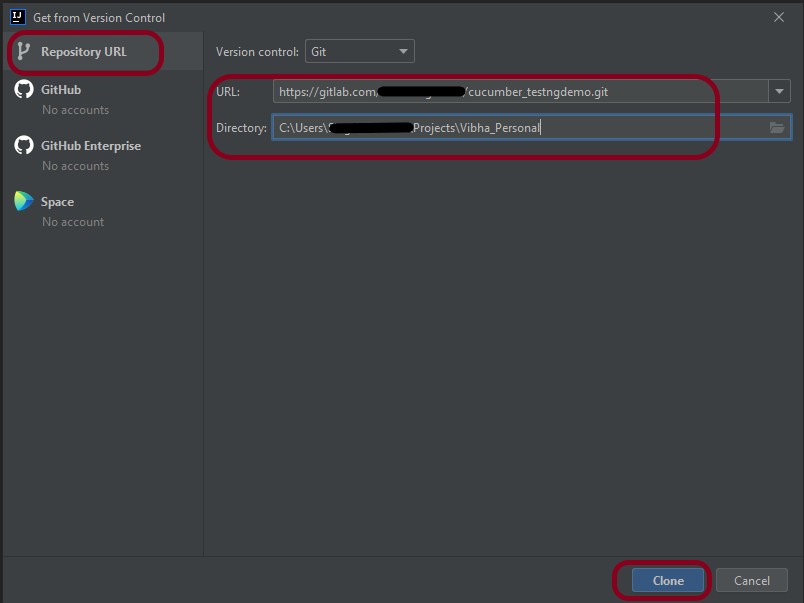This screenshot has height=603, width=804.
Task: Click 'No accounts' text under GitHub Enterprise
Action: [x=75, y=166]
